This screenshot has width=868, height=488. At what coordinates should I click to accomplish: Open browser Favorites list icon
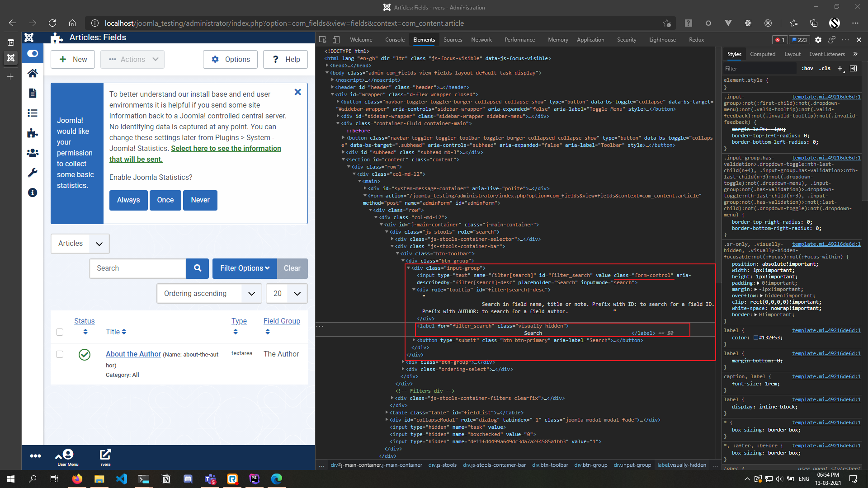coord(794,23)
